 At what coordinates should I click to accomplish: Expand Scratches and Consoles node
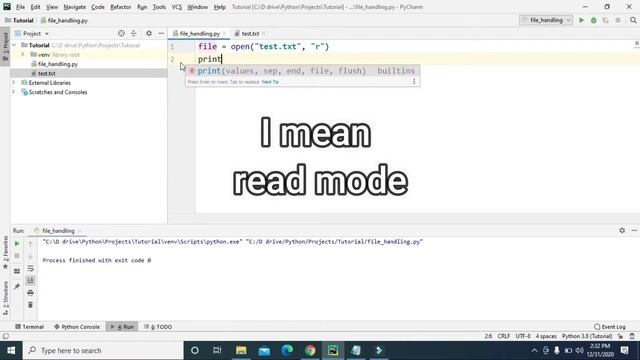pyautogui.click(x=14, y=92)
